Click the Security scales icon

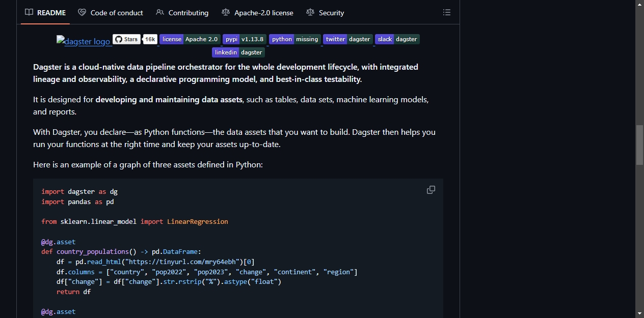point(310,12)
